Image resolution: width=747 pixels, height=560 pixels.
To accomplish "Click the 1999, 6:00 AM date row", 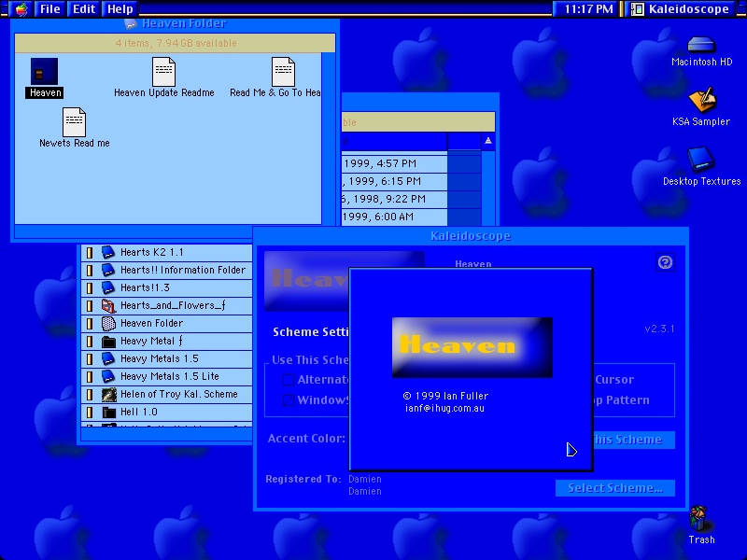I will pyautogui.click(x=394, y=217).
